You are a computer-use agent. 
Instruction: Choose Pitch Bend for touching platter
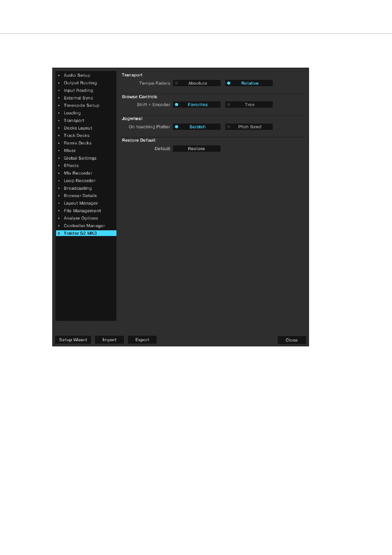tap(249, 127)
